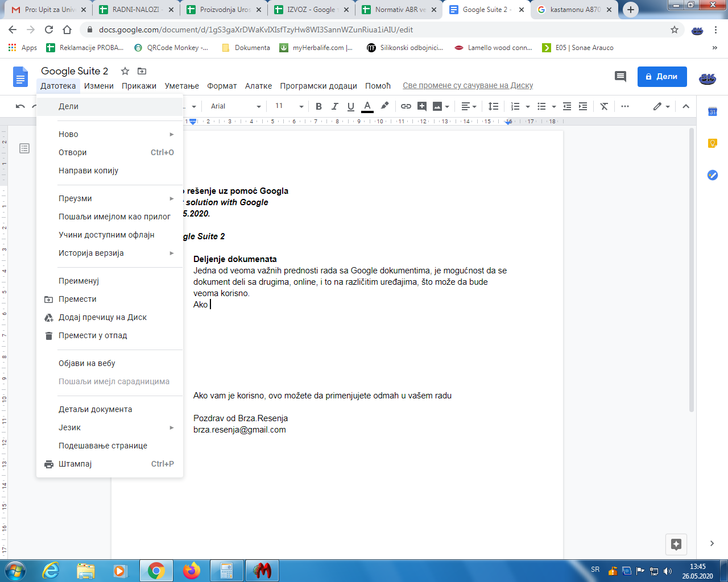Open the font size dropdown showing 11
The width and height of the screenshot is (728, 582).
click(289, 106)
